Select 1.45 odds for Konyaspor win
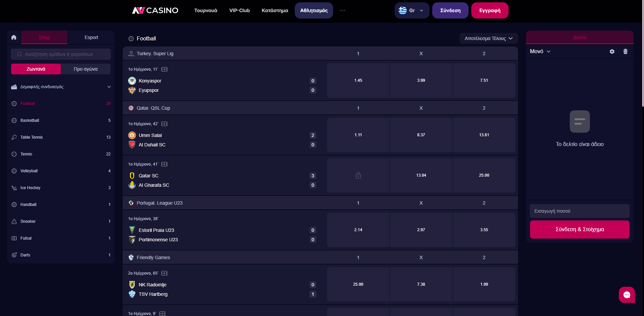Viewport: 644px width, 316px height. (358, 80)
